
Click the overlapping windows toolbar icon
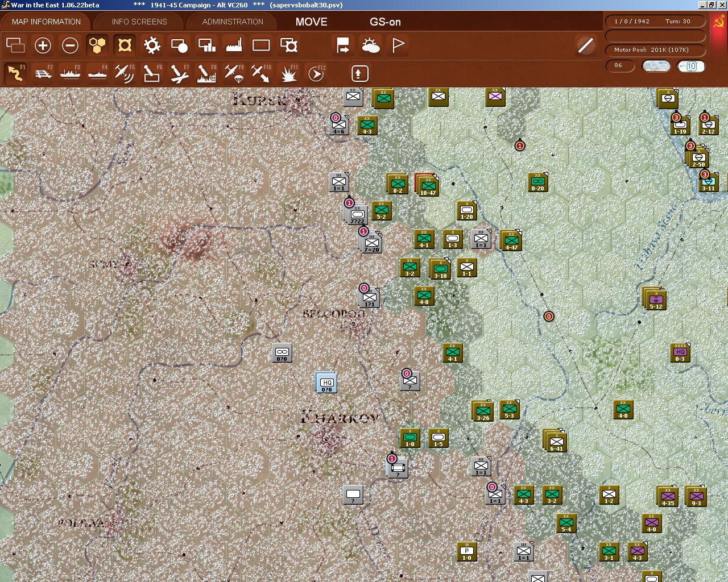[15, 45]
